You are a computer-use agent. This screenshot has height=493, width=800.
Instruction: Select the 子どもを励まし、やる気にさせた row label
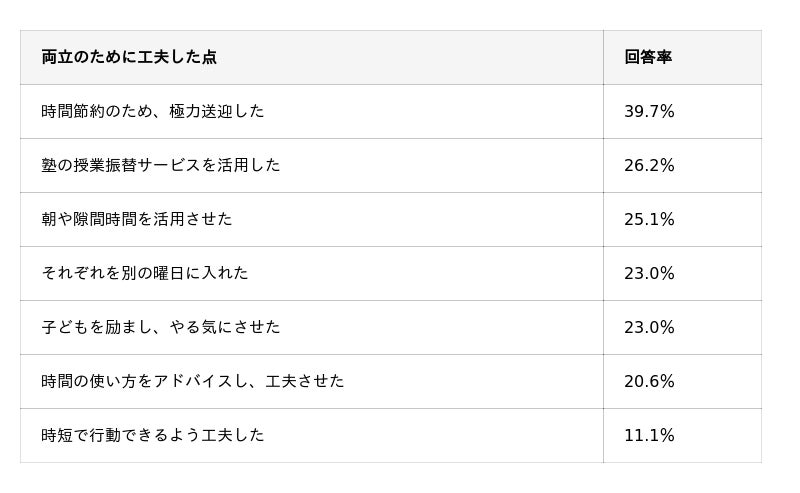[161, 327]
